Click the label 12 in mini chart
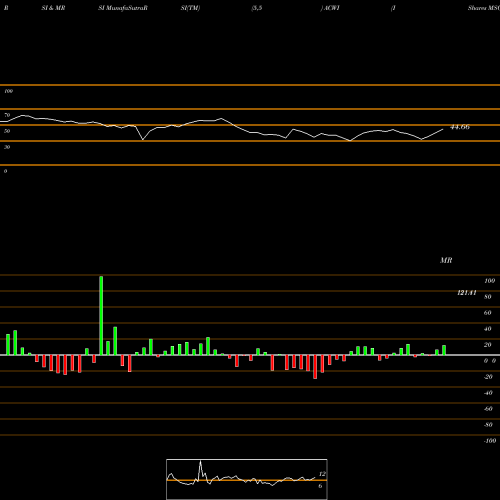Viewport: 500px width, 500px height. 322,474
